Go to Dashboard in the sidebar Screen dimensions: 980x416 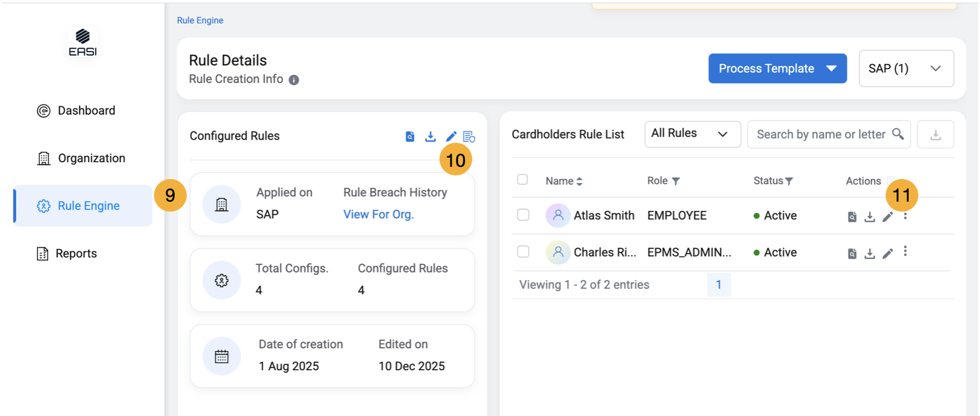click(86, 111)
